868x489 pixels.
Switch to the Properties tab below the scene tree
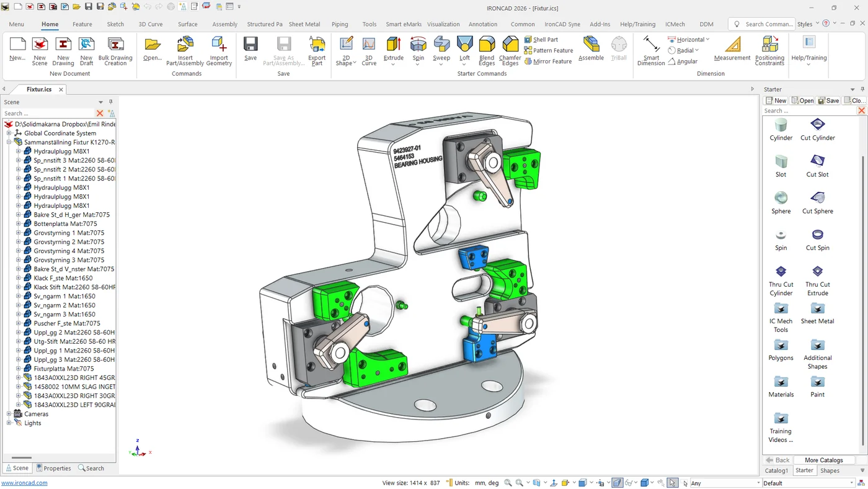[53, 469]
